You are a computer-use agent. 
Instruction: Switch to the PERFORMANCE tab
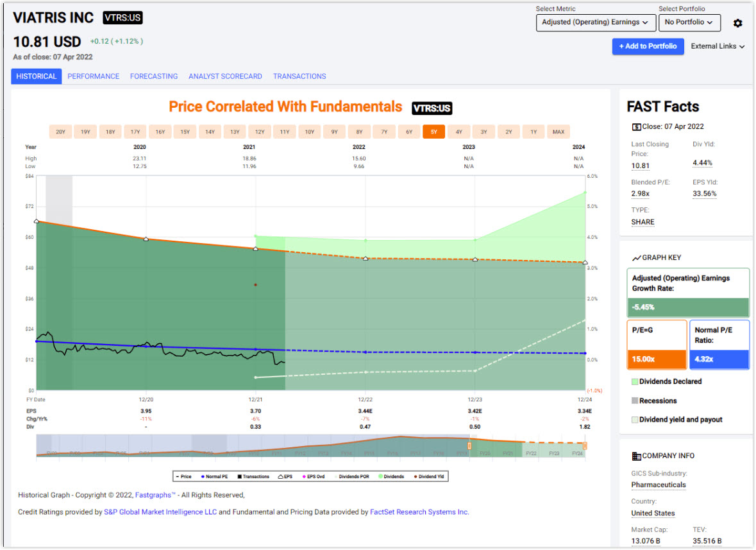(93, 76)
